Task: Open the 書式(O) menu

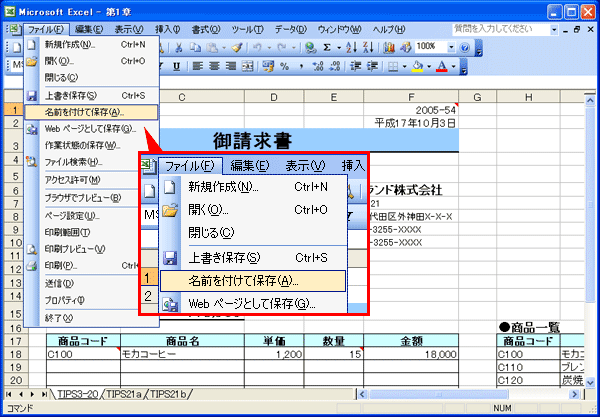Action: (x=206, y=29)
